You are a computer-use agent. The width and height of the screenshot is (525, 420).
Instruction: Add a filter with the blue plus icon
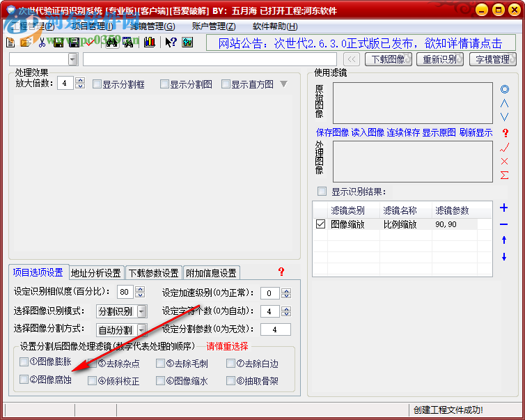point(504,208)
